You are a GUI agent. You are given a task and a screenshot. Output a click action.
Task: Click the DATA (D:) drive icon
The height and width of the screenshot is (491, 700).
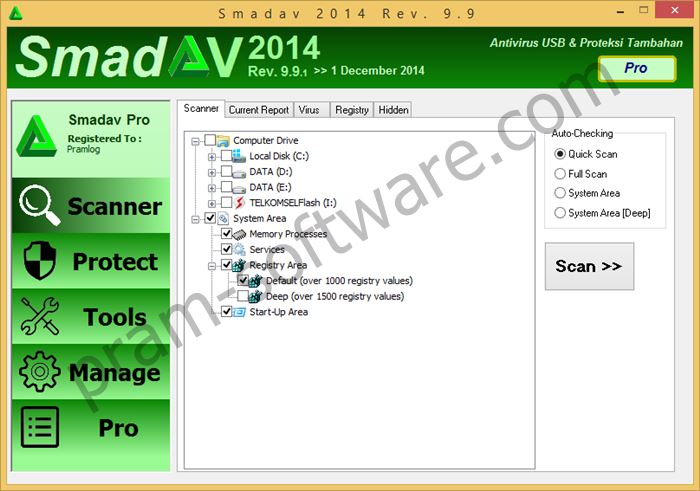tap(239, 172)
